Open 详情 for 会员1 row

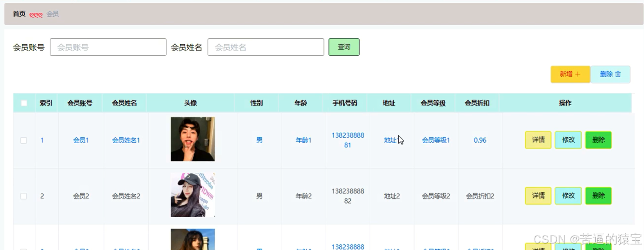(538, 140)
